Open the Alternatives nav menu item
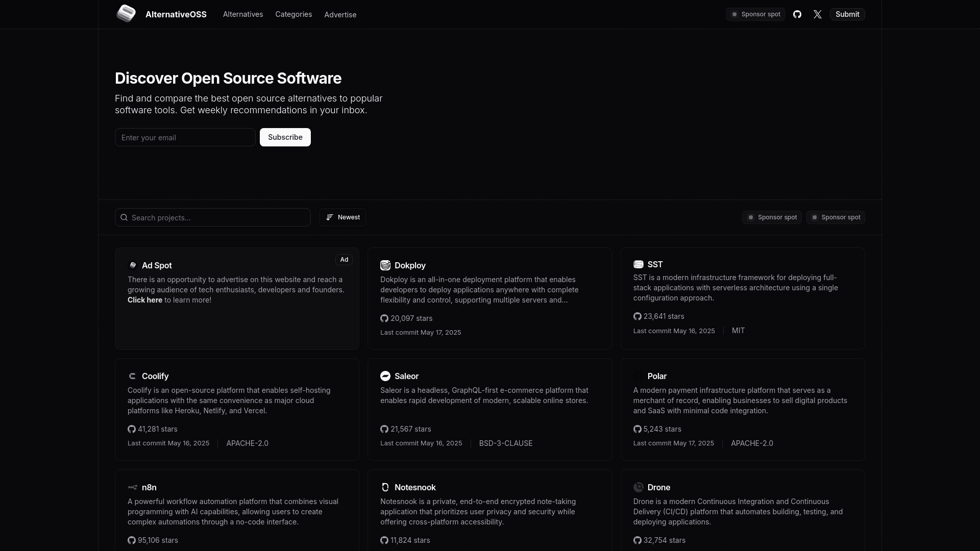This screenshot has width=980, height=551. point(243,14)
